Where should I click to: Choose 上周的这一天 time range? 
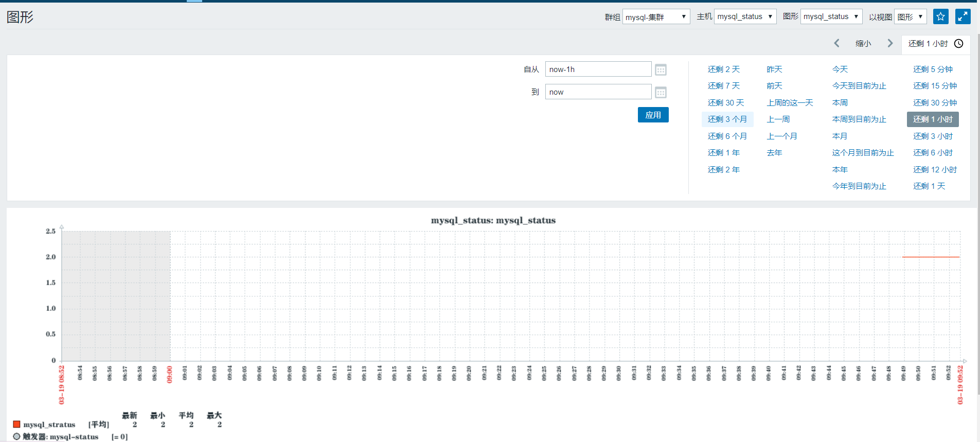790,103
